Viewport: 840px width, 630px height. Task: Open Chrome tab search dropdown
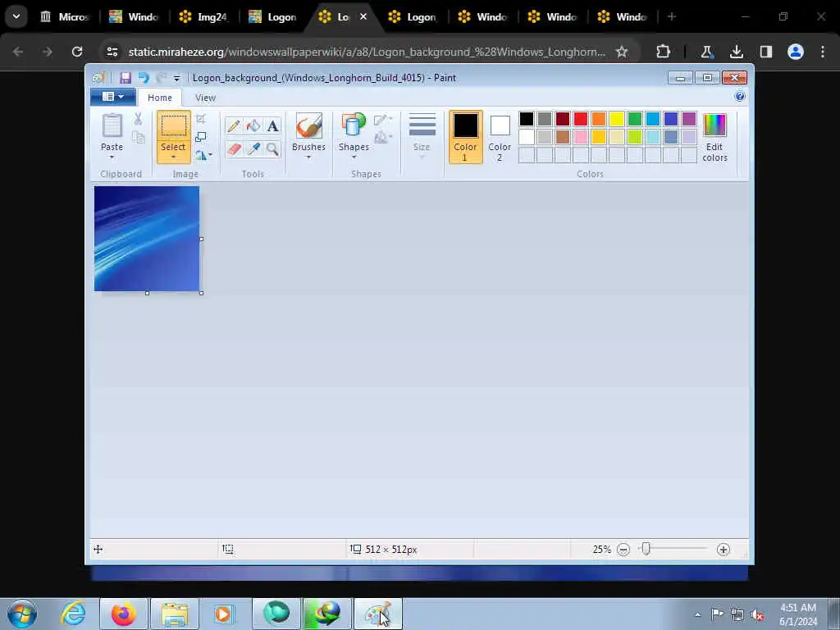16,16
